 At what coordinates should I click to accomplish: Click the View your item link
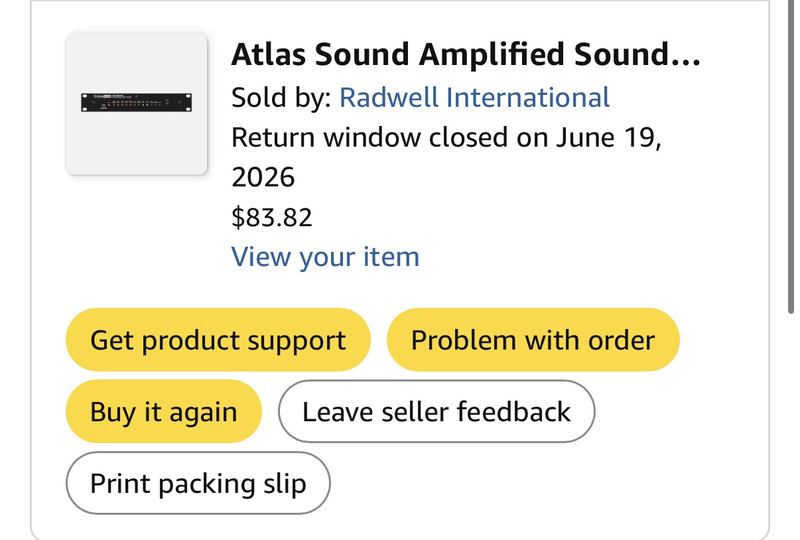(x=325, y=256)
